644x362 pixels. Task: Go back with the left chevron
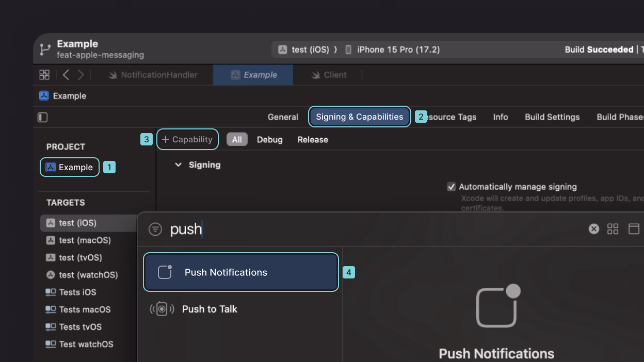(x=66, y=75)
